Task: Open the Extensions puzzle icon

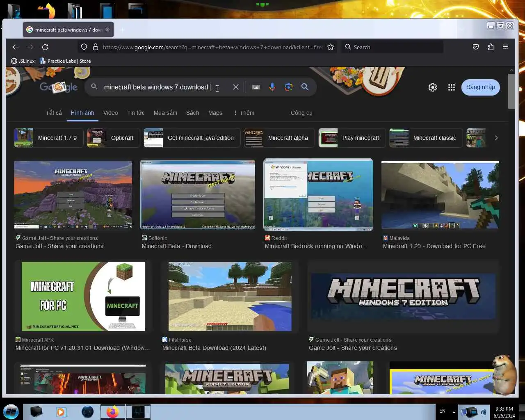Action: [x=491, y=47]
